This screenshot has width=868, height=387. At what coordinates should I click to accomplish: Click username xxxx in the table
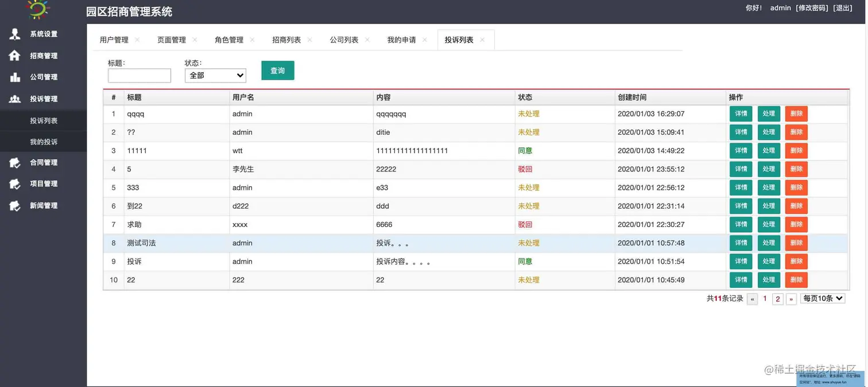240,225
